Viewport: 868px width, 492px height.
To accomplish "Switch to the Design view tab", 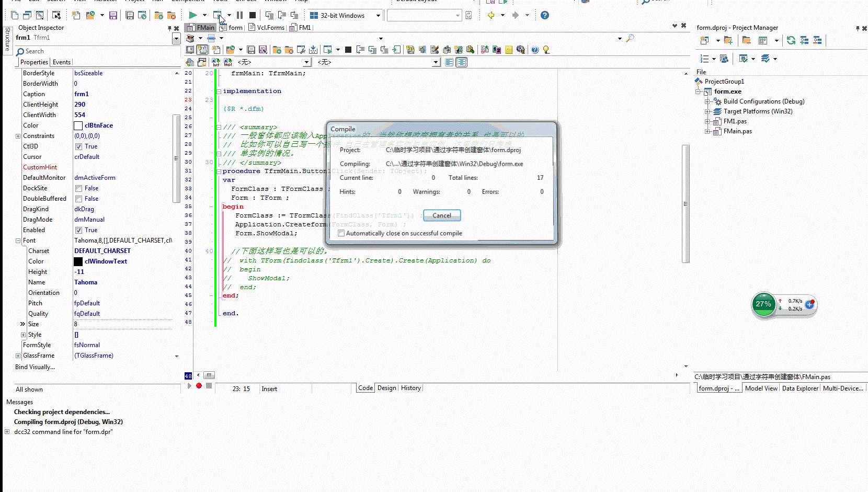I will [387, 388].
